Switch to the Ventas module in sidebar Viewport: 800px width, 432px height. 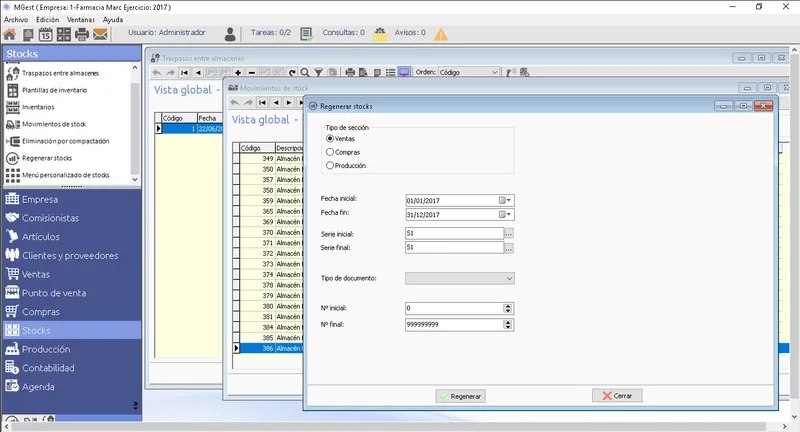[71, 274]
